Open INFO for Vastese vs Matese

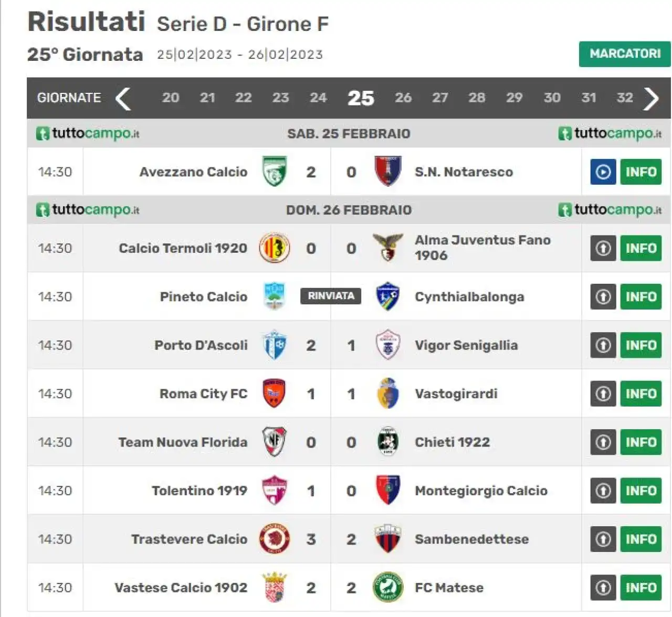pyautogui.click(x=640, y=588)
